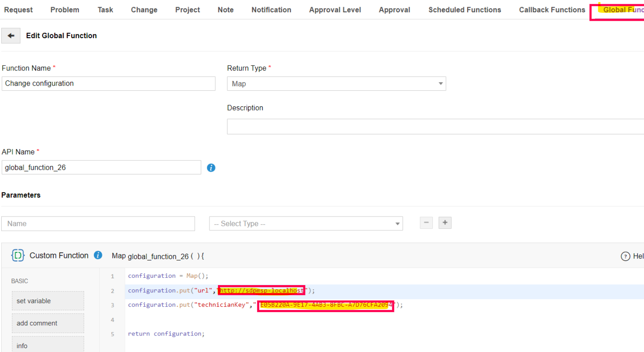644x352 pixels.
Task: Click the Custom Function braces icon
Action: tap(18, 255)
